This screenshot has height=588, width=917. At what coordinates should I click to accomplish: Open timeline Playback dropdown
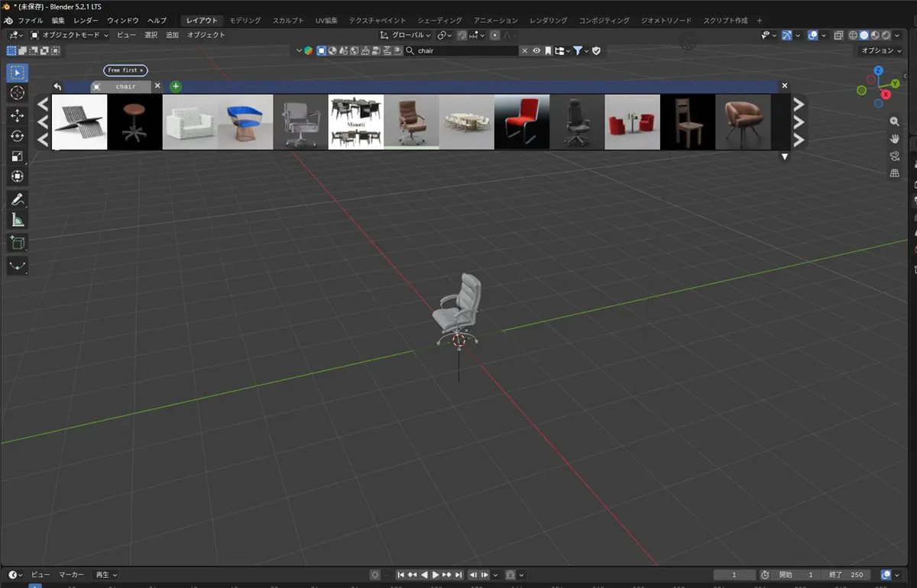pyautogui.click(x=106, y=574)
